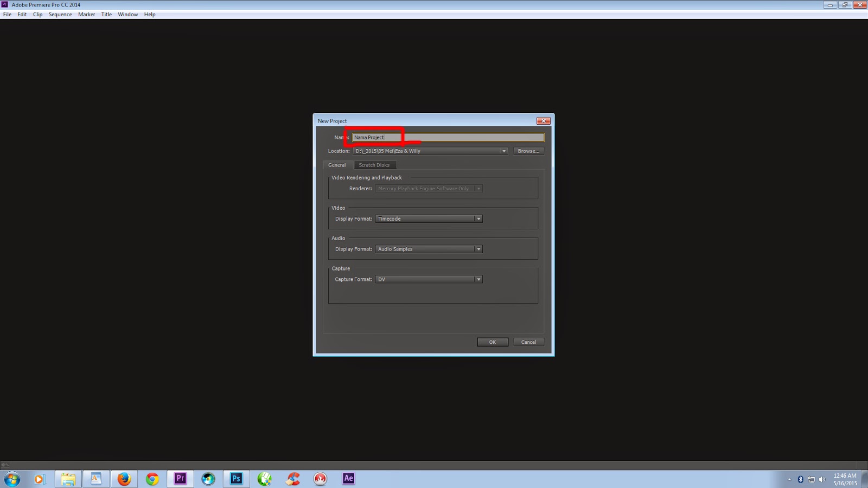The height and width of the screenshot is (488, 868).
Task: Switch to Premiere Pro taskbar icon
Action: pyautogui.click(x=180, y=478)
